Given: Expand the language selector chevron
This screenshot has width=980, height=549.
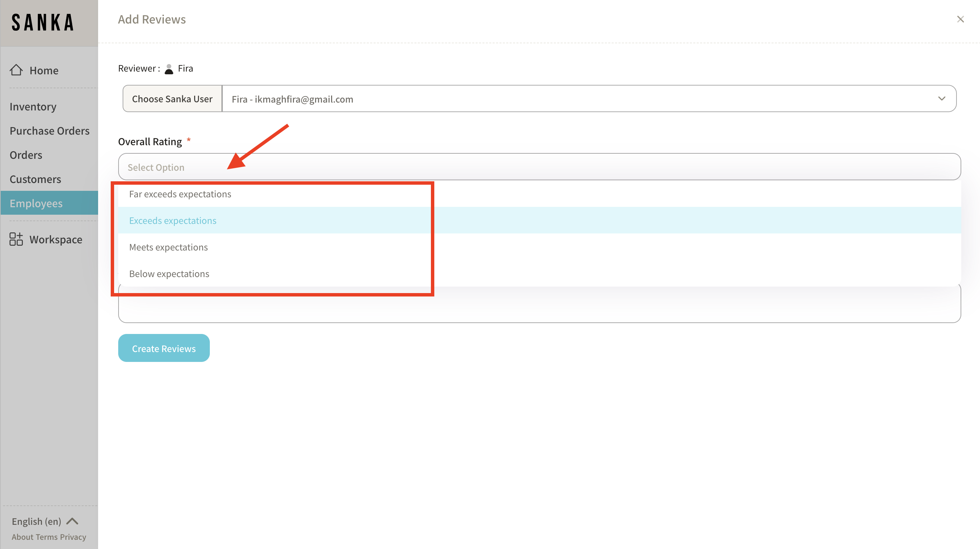Looking at the screenshot, I should coord(72,521).
